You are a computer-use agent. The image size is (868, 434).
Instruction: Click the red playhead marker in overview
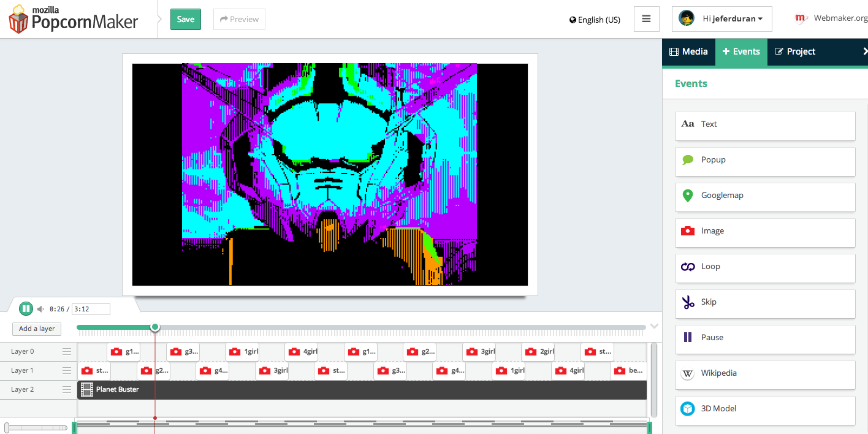(x=154, y=419)
